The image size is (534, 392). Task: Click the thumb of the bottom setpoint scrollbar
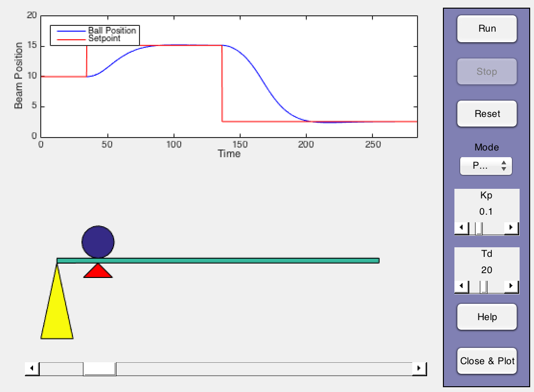coord(99,367)
